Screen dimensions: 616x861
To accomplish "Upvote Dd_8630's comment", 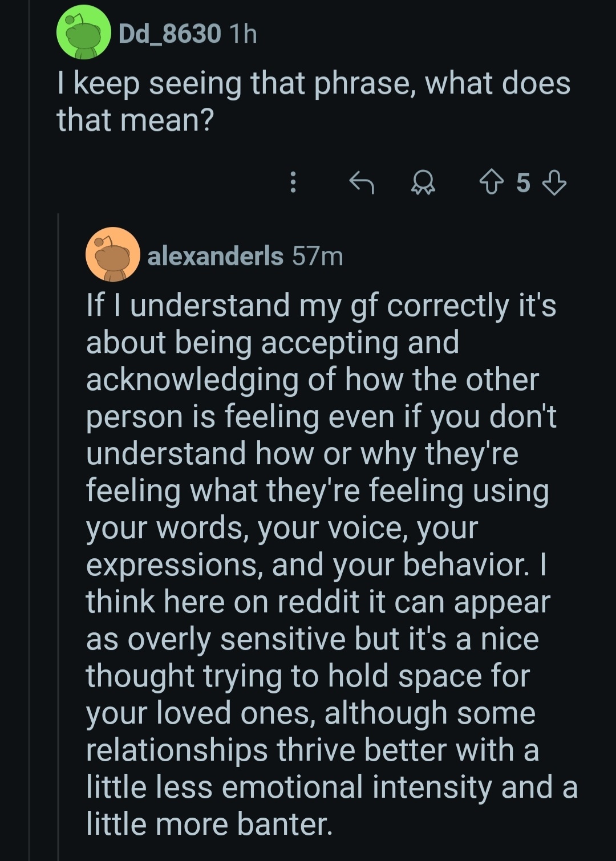I will 492,182.
